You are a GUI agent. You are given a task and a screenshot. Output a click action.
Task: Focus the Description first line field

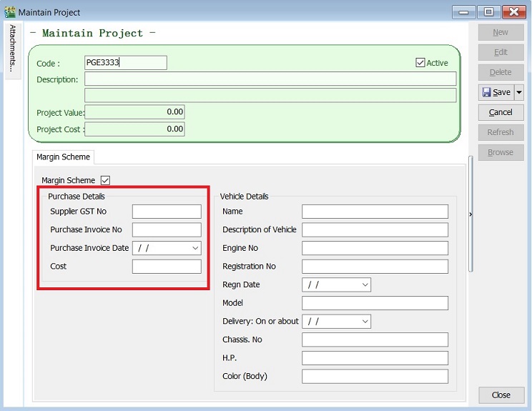[270, 79]
